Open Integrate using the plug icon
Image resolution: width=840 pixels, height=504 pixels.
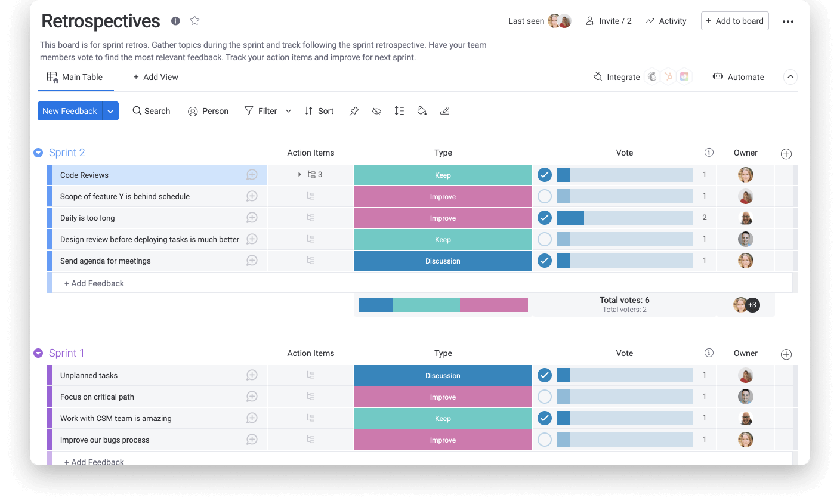597,77
